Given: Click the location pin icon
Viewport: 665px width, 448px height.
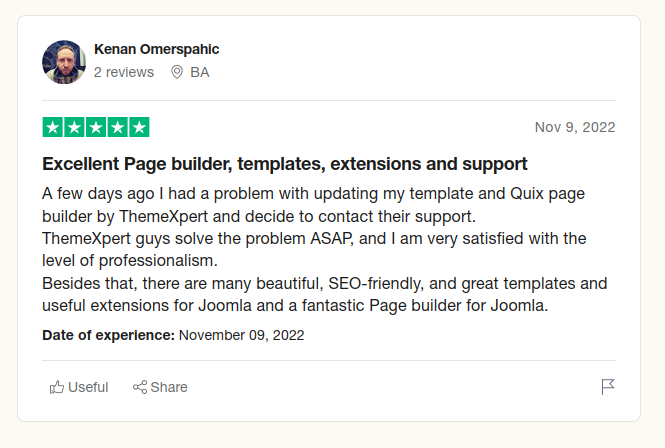Looking at the screenshot, I should [177, 72].
